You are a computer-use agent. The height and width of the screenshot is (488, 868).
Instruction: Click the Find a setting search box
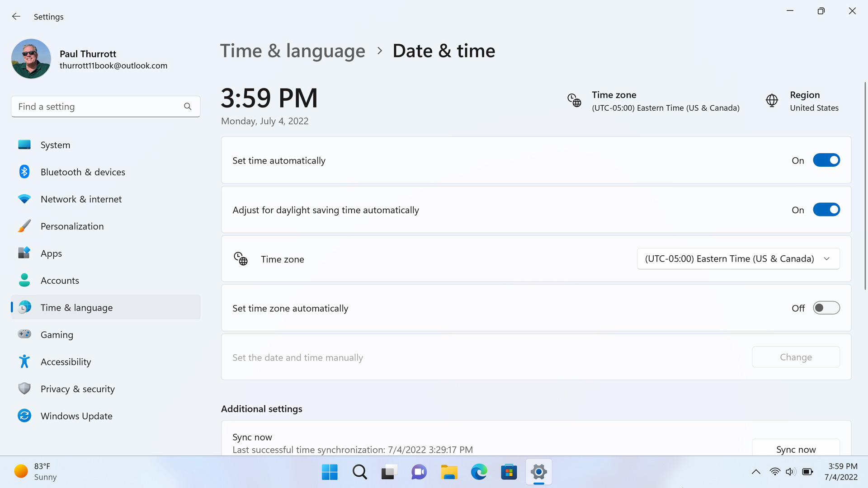click(97, 107)
